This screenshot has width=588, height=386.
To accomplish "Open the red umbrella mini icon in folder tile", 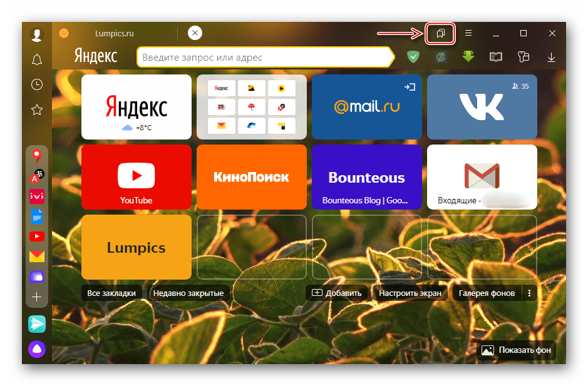I will tap(251, 107).
